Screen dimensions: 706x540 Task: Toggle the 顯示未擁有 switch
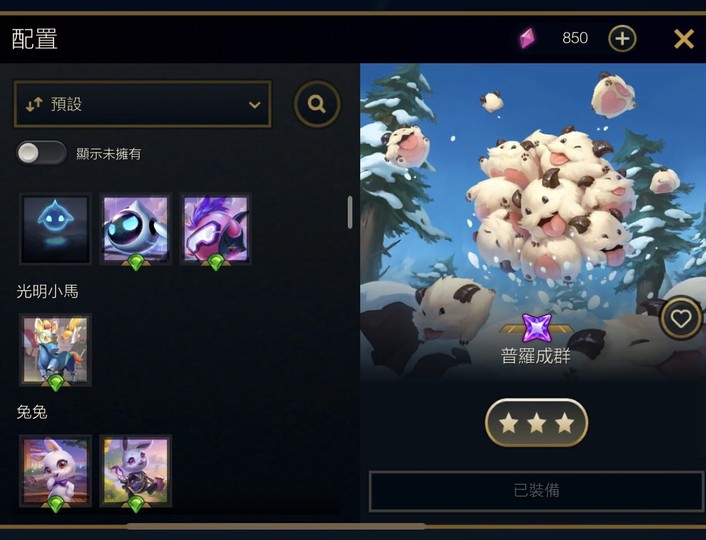(41, 153)
